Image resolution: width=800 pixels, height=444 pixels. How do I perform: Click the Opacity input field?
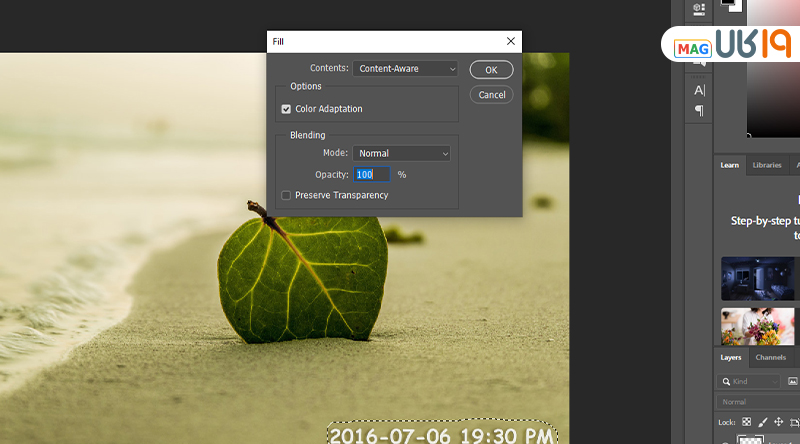[371, 174]
